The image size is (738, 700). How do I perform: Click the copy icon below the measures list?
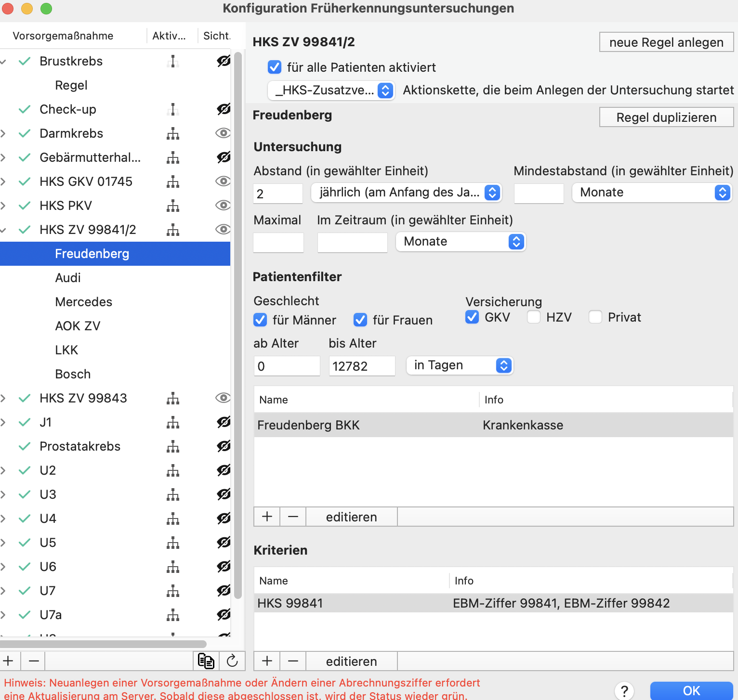206,661
